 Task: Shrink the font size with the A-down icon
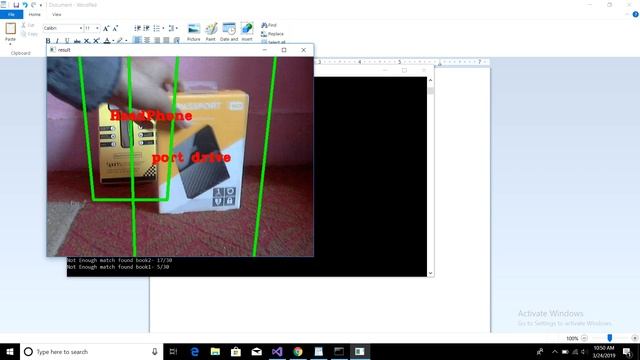tap(115, 28)
